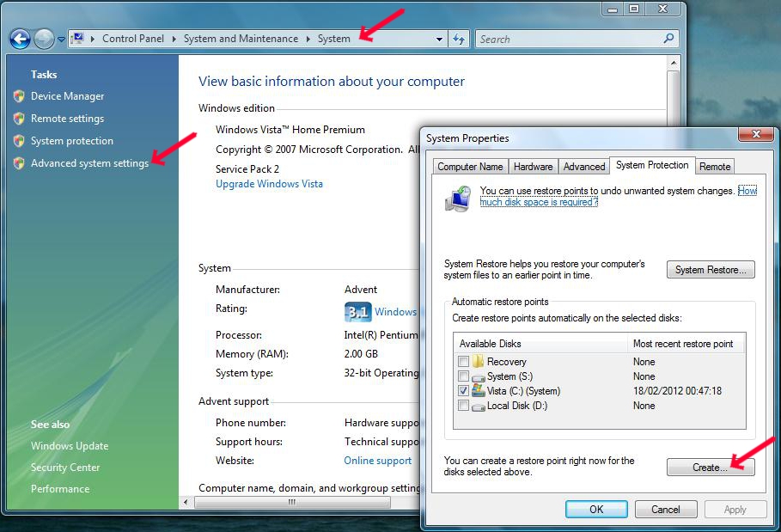
Task: Click the Forward navigation arrow button
Action: tap(44, 39)
